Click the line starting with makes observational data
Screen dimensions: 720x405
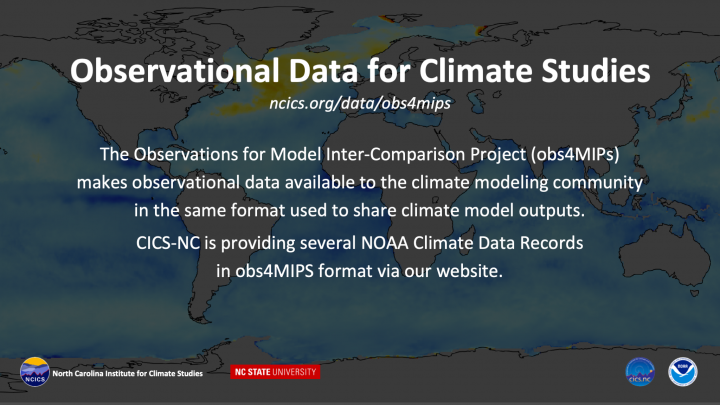(x=360, y=182)
